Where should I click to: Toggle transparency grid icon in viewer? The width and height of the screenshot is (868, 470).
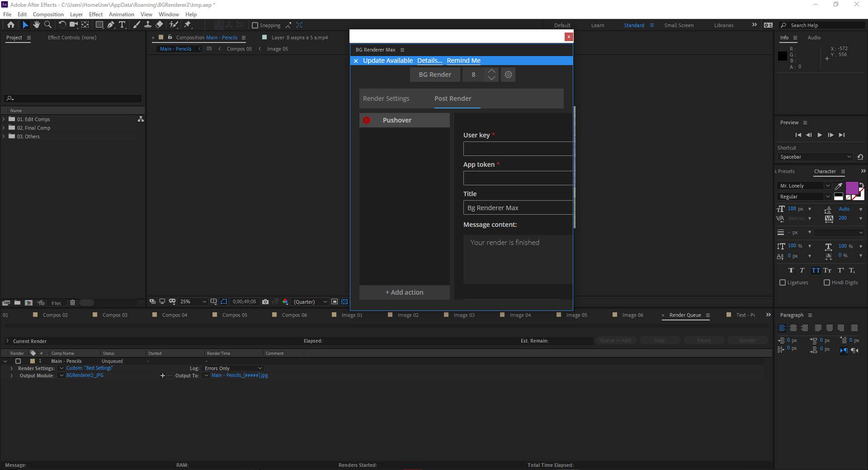coord(344,301)
